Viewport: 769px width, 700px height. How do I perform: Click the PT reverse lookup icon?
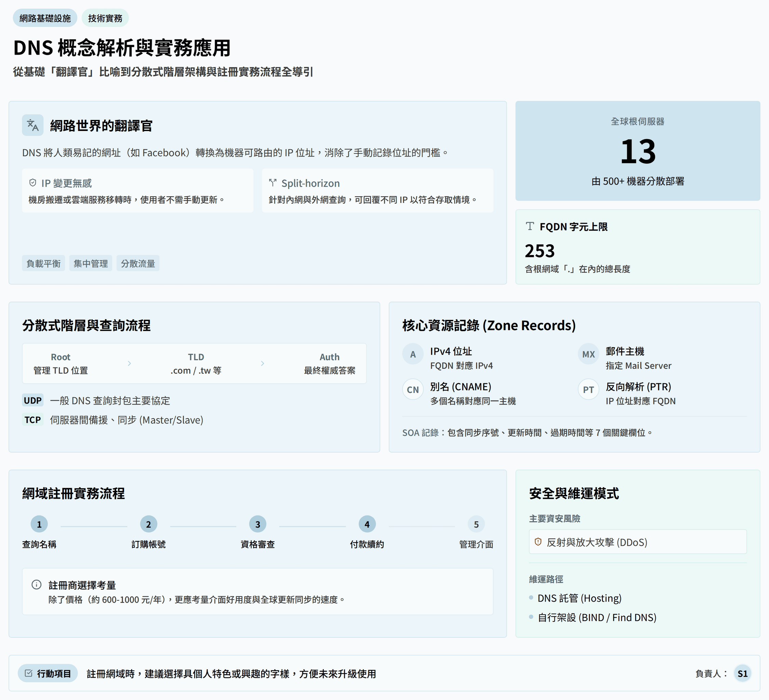[588, 390]
